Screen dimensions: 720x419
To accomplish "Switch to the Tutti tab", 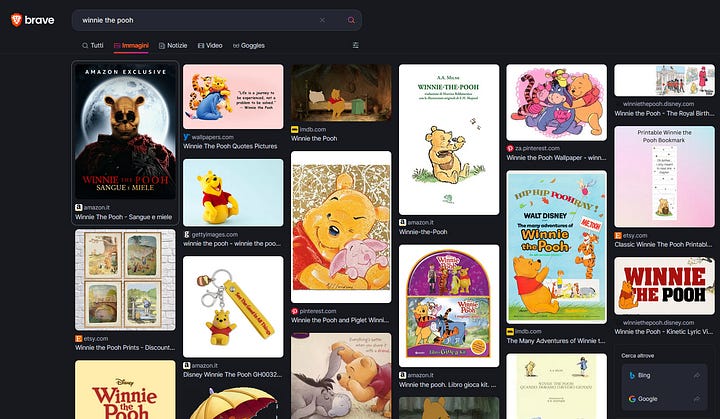I will [93, 45].
